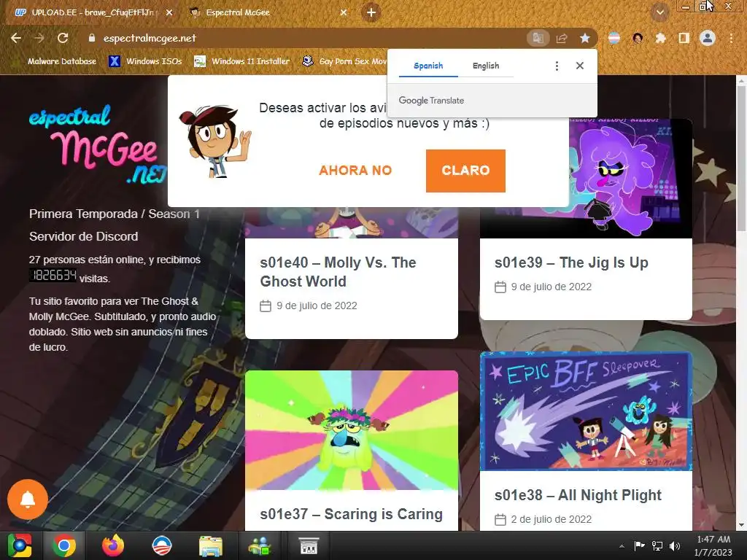Reload the page with the refresh icon

pos(63,38)
